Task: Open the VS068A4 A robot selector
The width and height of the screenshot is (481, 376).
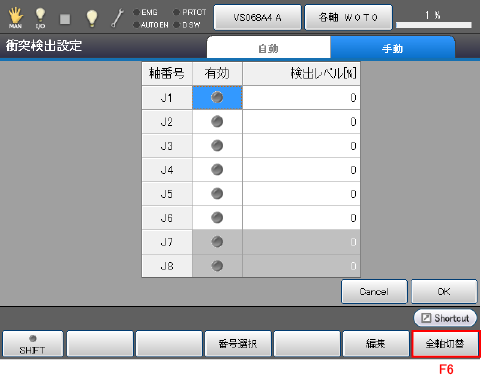Action: tap(257, 17)
